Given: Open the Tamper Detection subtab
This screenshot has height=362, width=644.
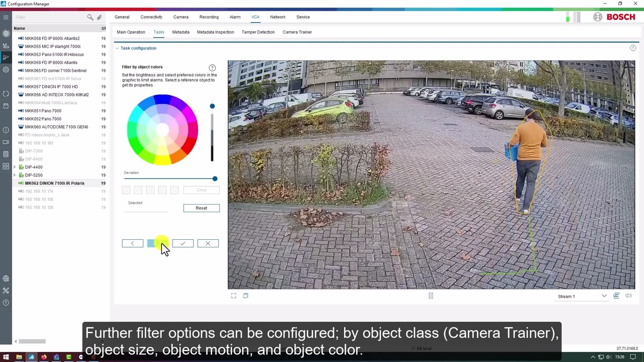Looking at the screenshot, I should (x=258, y=32).
